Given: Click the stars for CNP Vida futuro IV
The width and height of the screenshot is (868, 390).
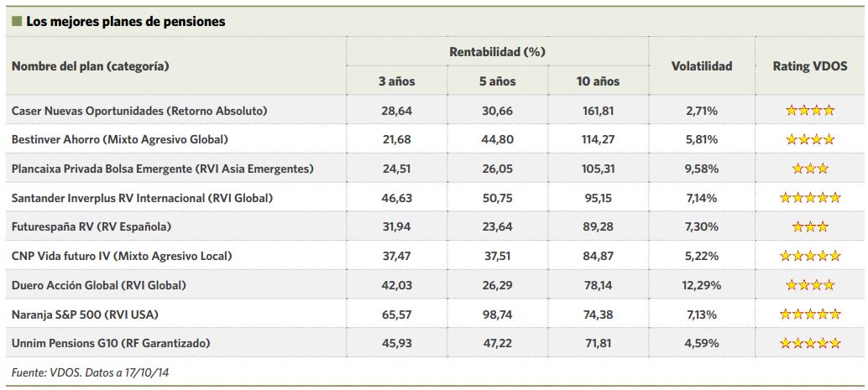Looking at the screenshot, I should tap(810, 256).
